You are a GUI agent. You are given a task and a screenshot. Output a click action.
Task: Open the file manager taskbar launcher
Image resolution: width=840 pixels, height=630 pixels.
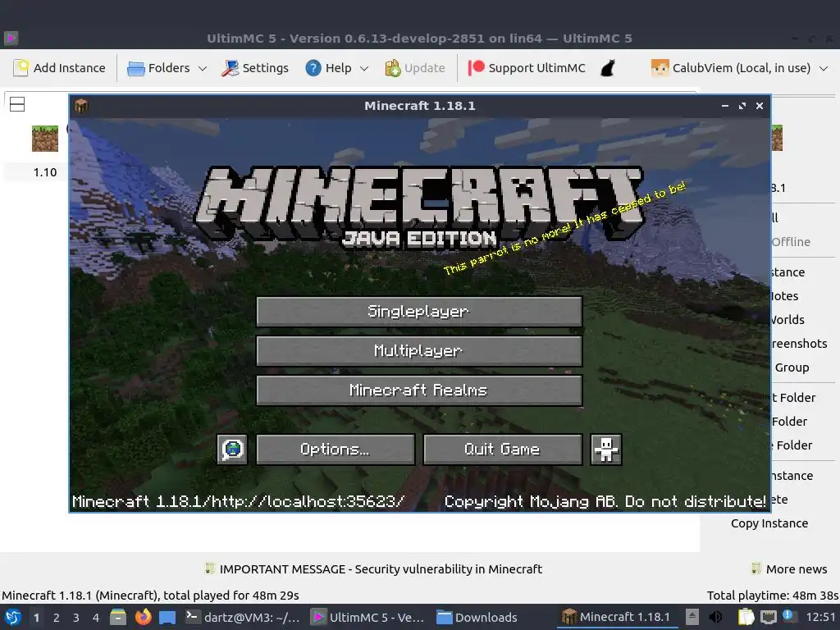click(118, 617)
